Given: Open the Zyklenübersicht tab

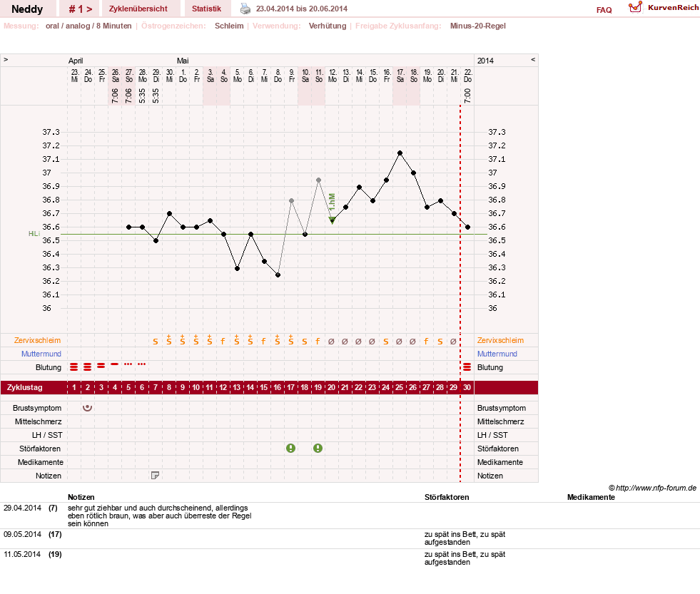Looking at the screenshot, I should pyautogui.click(x=138, y=9).
